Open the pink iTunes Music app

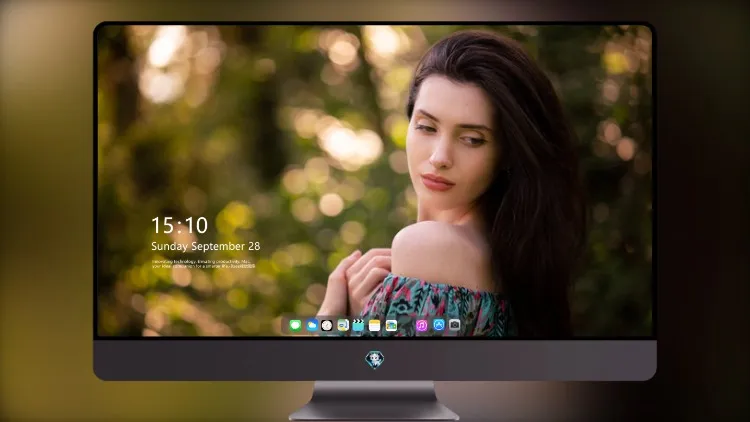pyautogui.click(x=421, y=326)
